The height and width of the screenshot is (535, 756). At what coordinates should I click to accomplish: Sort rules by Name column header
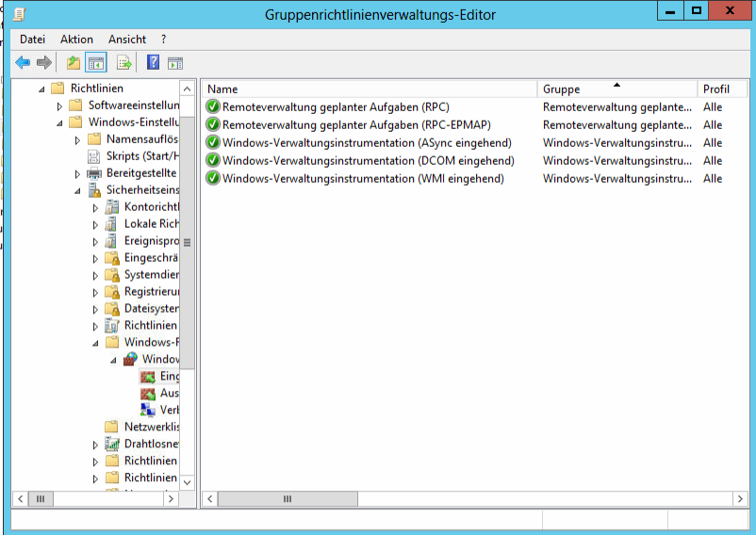click(370, 89)
